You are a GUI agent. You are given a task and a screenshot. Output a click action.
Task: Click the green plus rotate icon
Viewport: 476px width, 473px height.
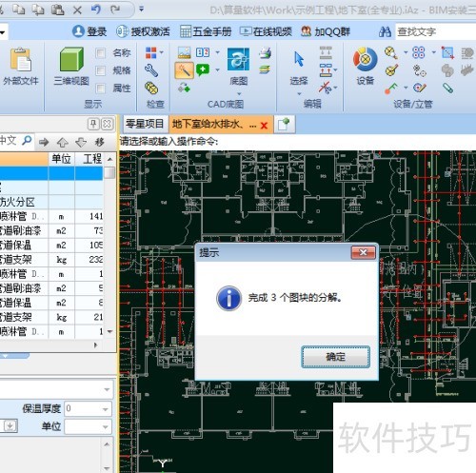pyautogui.click(x=184, y=88)
